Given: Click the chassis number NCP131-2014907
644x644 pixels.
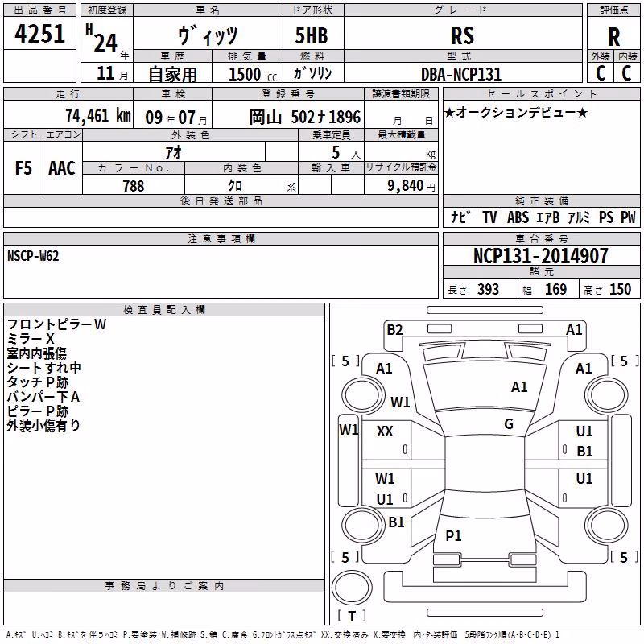Looking at the screenshot, I should (x=540, y=256).
